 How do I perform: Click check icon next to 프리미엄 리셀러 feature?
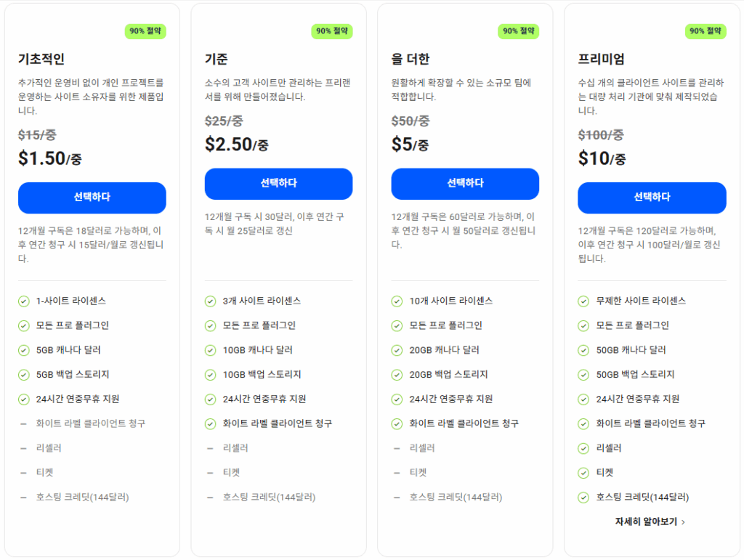pyautogui.click(x=583, y=448)
